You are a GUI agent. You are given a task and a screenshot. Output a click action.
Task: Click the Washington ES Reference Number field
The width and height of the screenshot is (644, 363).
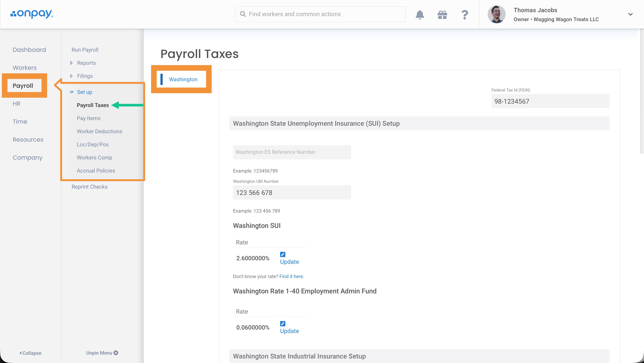(292, 152)
